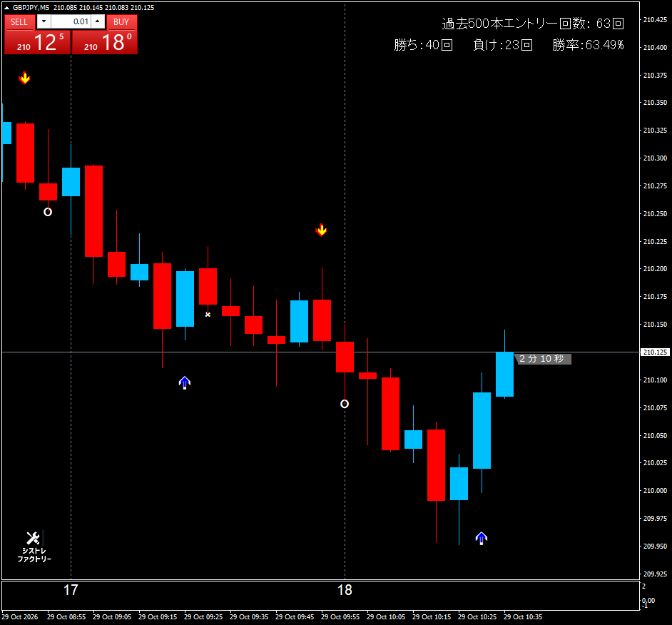The image size is (672, 625).
Task: Click the white circle win marker near 210.250
Action: coord(48,212)
